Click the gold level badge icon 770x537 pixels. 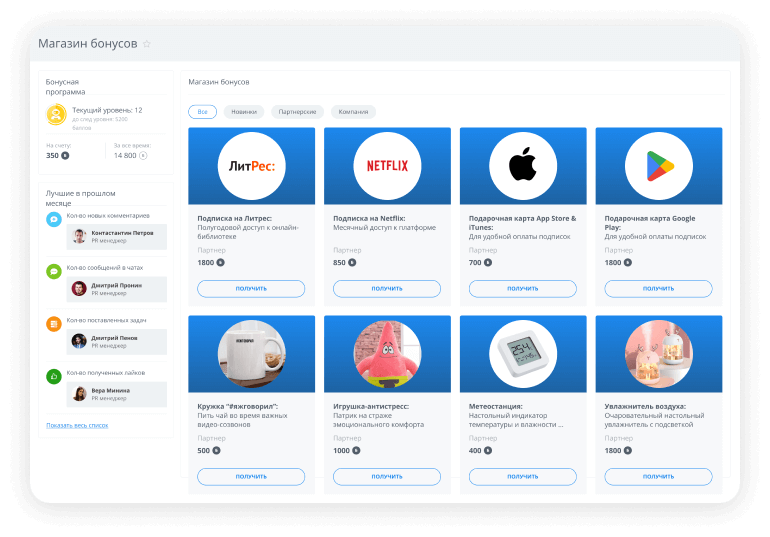pos(56,115)
